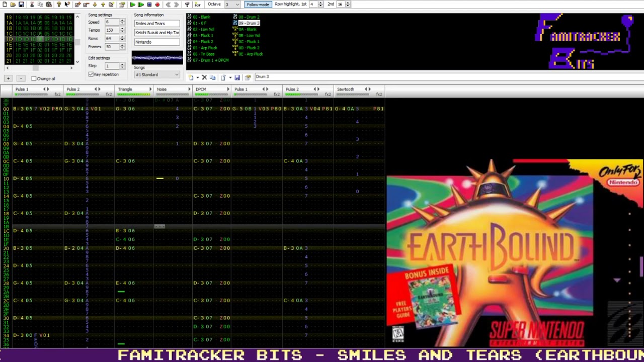The height and width of the screenshot is (362, 644).
Task: Cut selection with the scissors icon
Action: coord(32,5)
